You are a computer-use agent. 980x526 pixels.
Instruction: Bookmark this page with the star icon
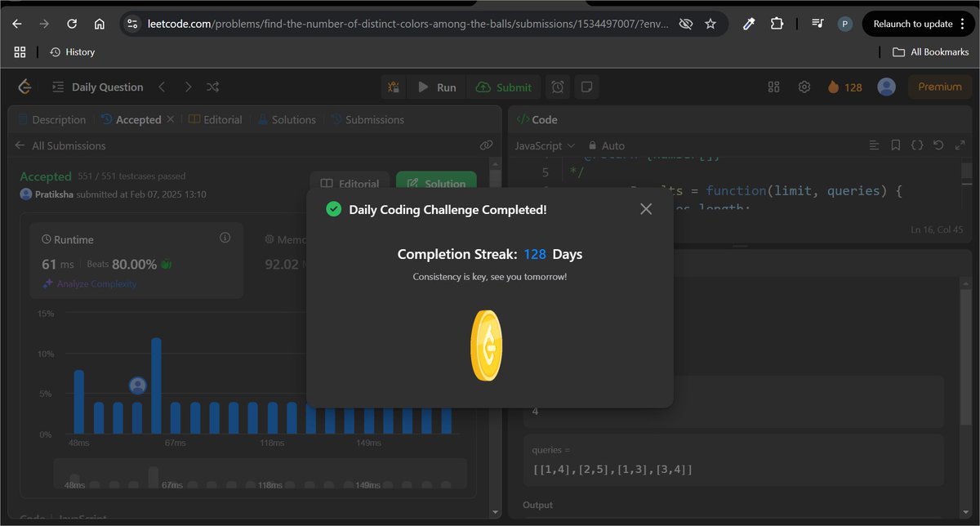pyautogui.click(x=710, y=24)
